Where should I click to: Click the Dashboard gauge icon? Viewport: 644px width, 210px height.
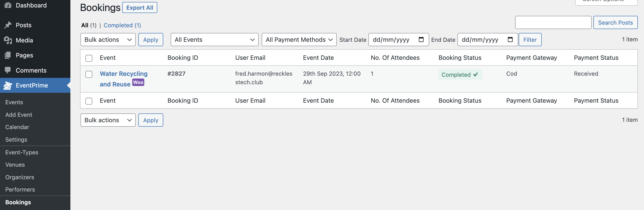pos(8,5)
